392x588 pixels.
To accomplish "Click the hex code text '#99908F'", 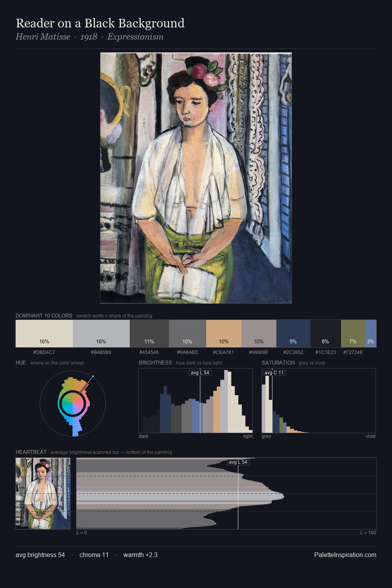I will (259, 352).
